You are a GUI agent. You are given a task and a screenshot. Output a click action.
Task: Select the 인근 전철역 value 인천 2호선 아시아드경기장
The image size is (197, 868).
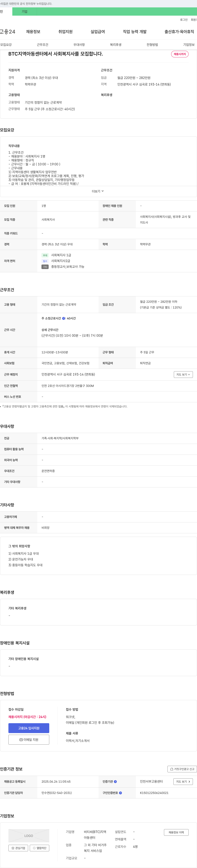click(68, 386)
